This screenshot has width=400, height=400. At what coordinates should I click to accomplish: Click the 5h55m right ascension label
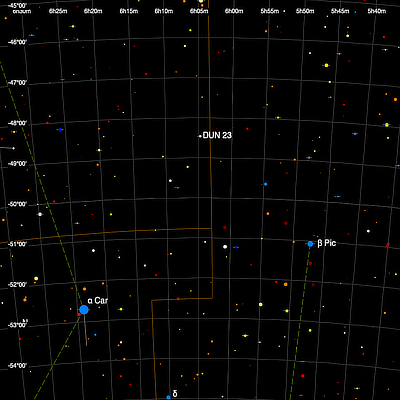click(270, 11)
